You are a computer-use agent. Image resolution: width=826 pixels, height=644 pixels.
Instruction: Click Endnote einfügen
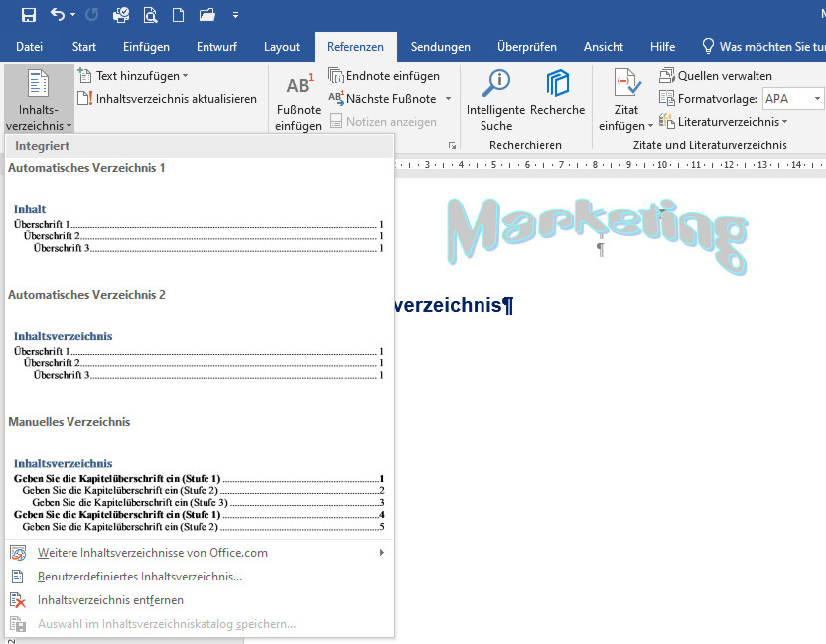(383, 75)
